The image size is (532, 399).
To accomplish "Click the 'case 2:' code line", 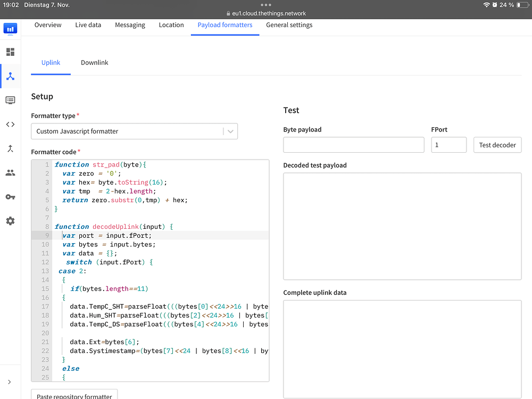I will tap(72, 271).
